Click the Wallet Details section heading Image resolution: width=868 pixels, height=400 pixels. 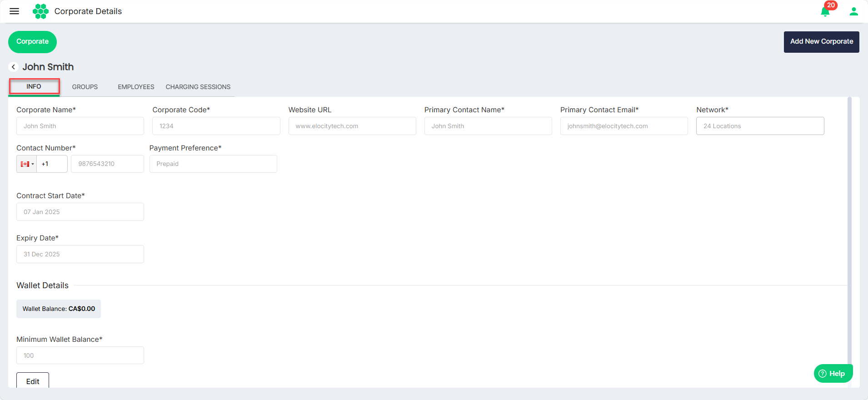click(x=42, y=285)
